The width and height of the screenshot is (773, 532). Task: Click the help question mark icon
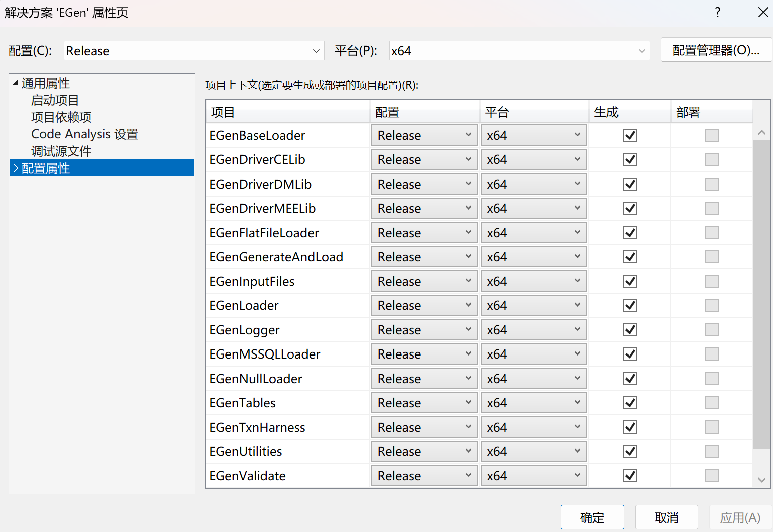click(718, 12)
